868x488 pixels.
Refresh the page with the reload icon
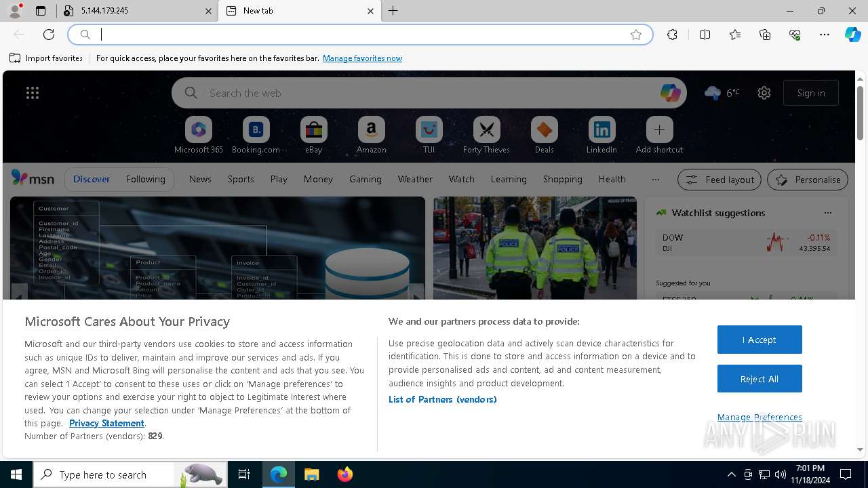(49, 35)
